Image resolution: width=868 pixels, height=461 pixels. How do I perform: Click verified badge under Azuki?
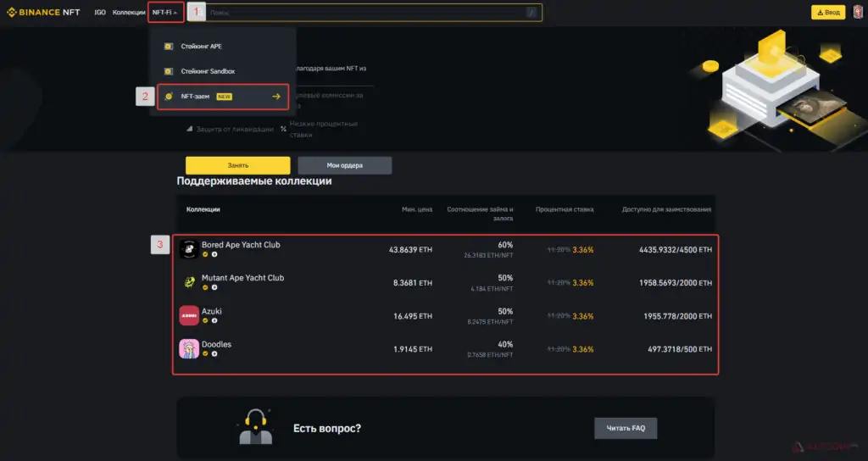[x=205, y=321]
